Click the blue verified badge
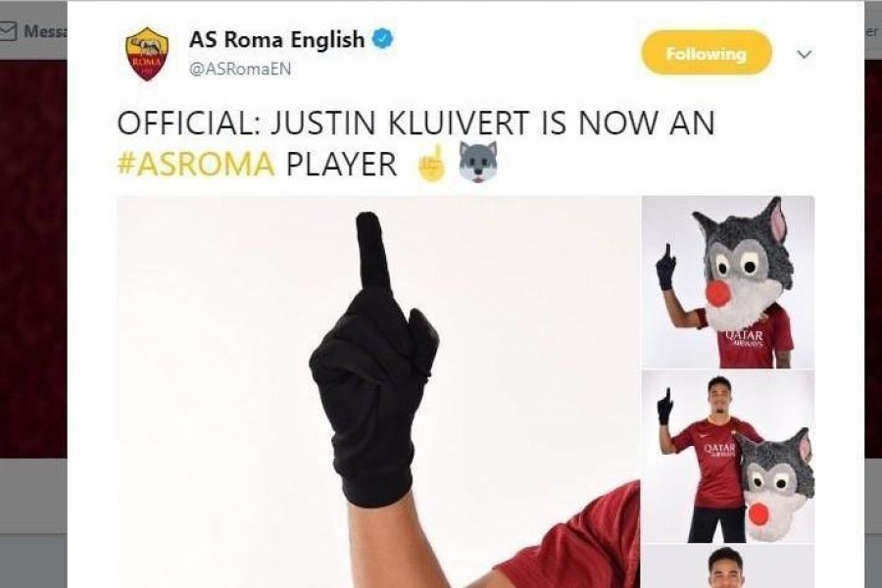882x588 pixels. pos(382,39)
